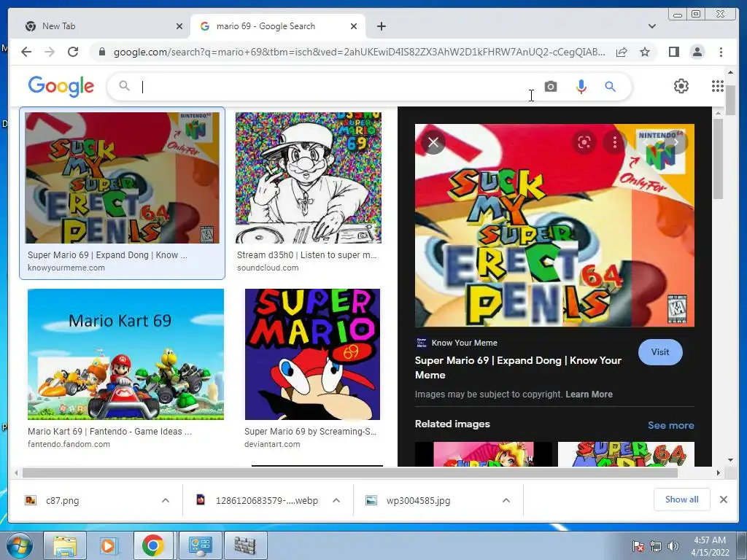Click Show all downloads button

point(682,499)
